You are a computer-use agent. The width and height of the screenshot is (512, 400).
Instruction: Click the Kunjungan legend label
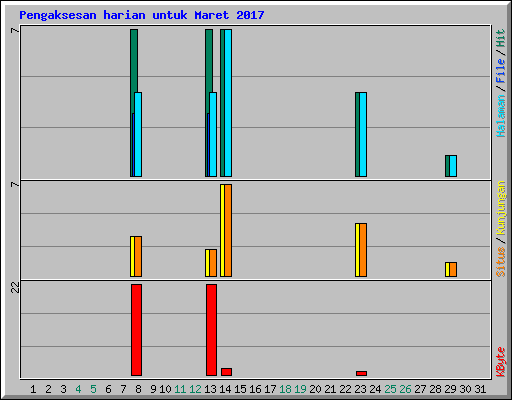point(500,208)
